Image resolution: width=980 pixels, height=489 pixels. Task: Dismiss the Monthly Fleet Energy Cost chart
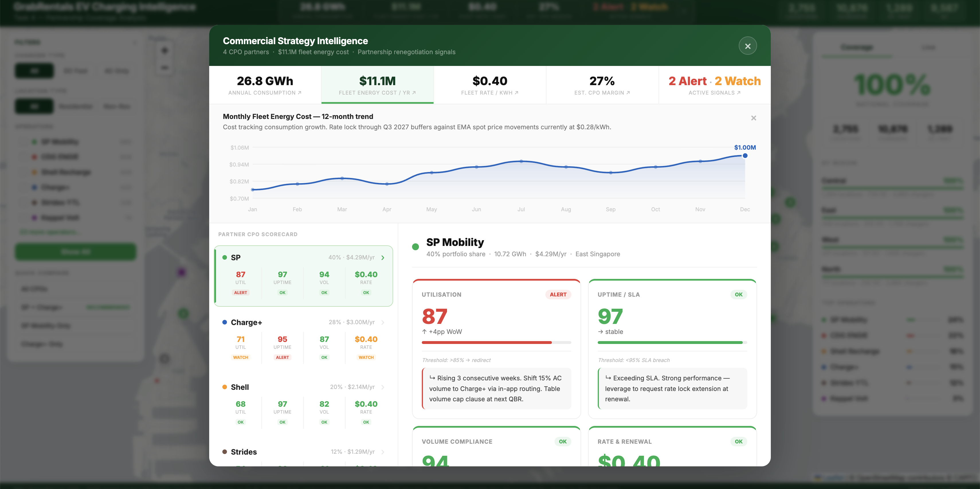tap(753, 118)
